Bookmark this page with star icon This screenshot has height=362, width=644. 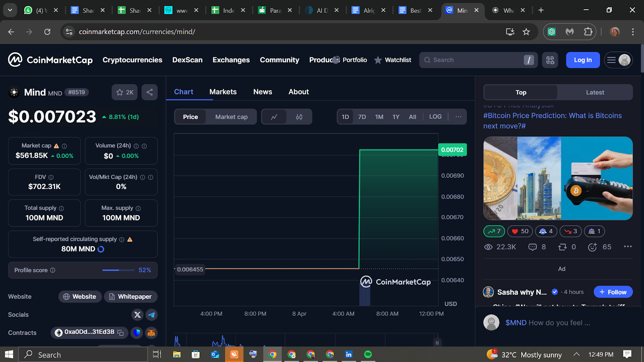(526, 32)
